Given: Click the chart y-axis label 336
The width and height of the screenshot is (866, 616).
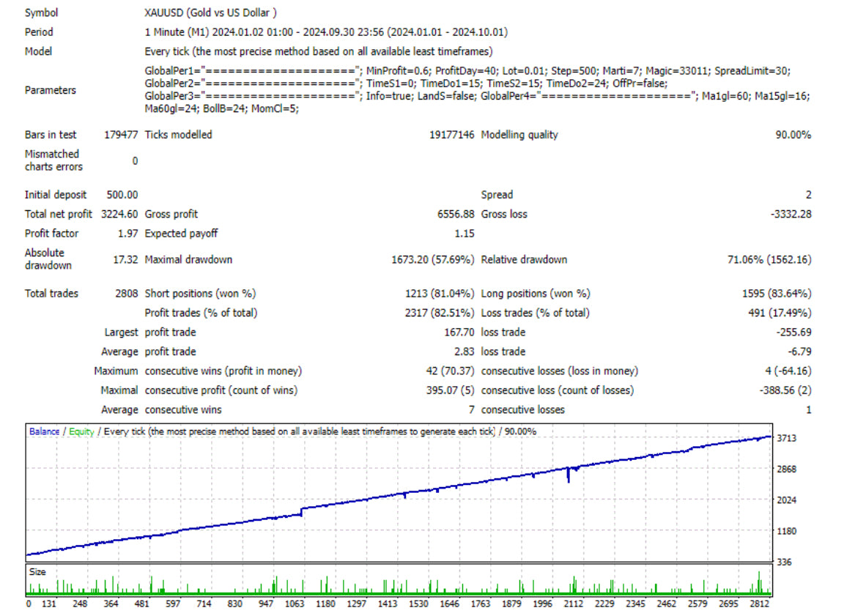Looking at the screenshot, I should [784, 562].
